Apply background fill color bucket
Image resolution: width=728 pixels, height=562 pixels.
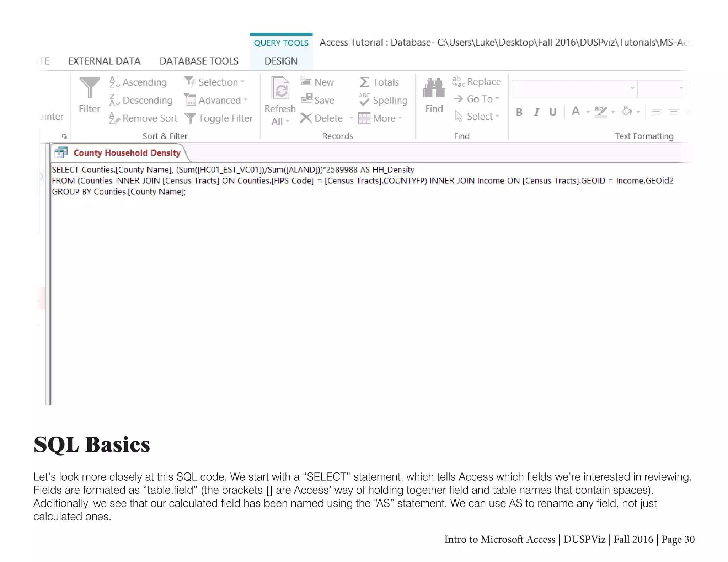click(627, 112)
